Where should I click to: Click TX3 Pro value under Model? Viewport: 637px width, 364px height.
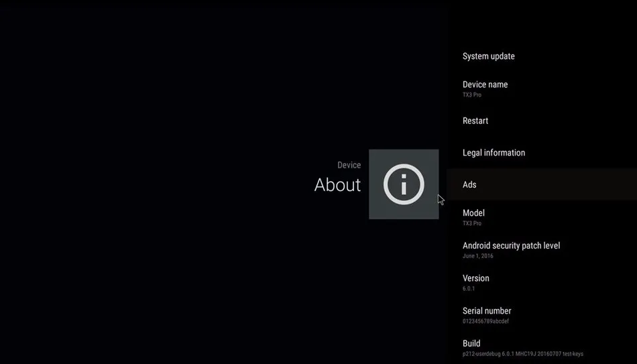click(x=471, y=223)
